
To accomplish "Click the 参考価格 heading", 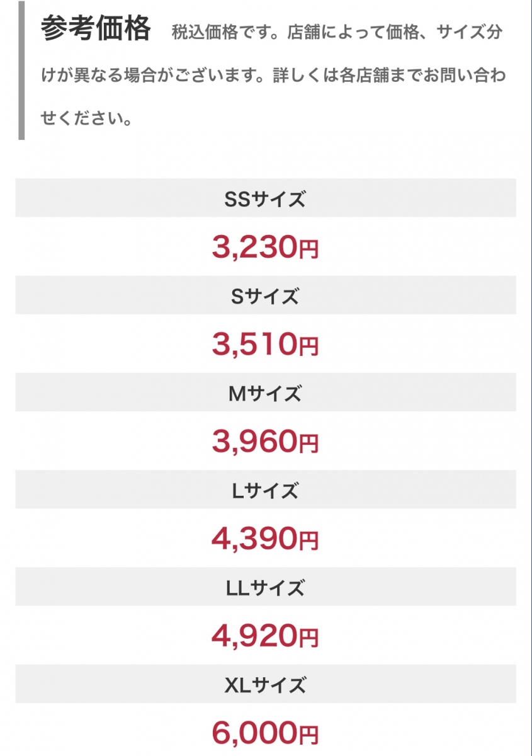I will 96,29.
